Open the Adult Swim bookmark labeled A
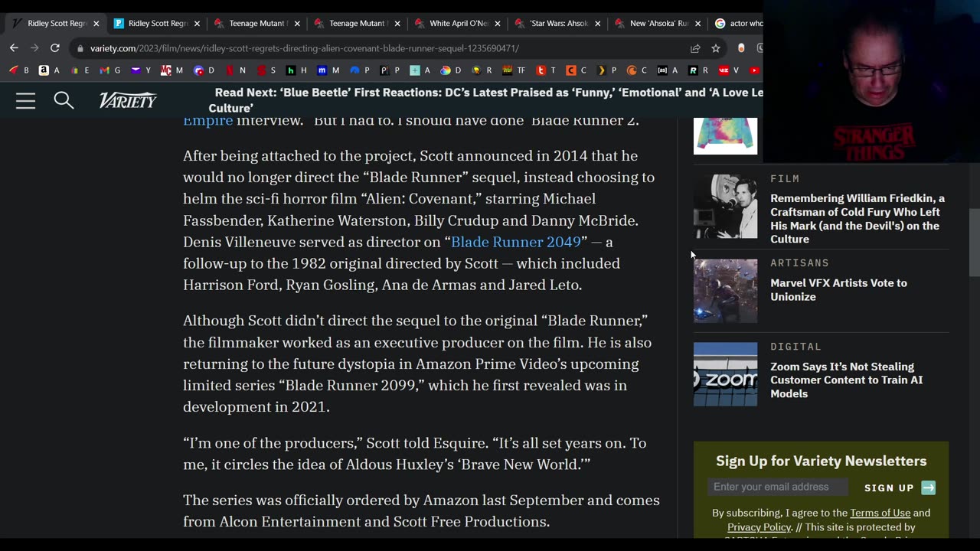Screen dimensions: 980x551 pyautogui.click(x=668, y=70)
